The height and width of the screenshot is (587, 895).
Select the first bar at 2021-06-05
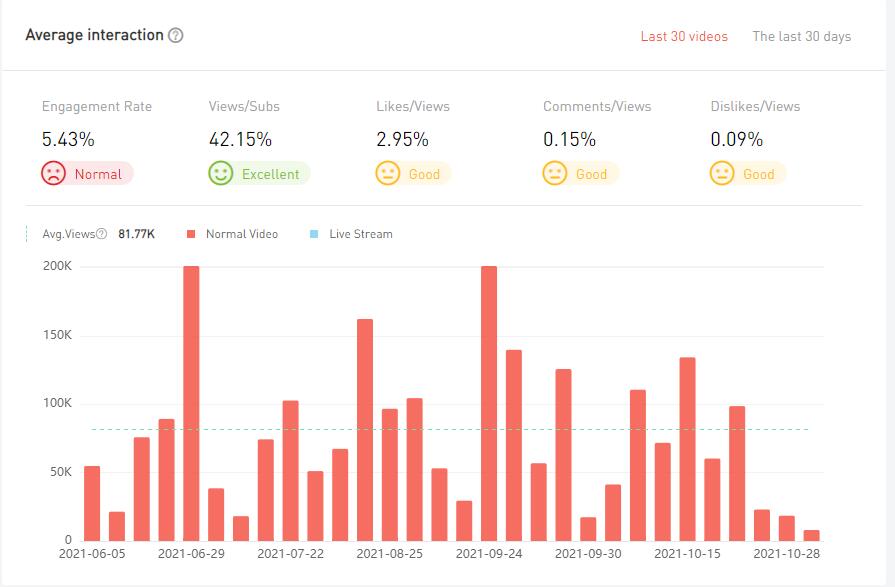pyautogui.click(x=92, y=502)
